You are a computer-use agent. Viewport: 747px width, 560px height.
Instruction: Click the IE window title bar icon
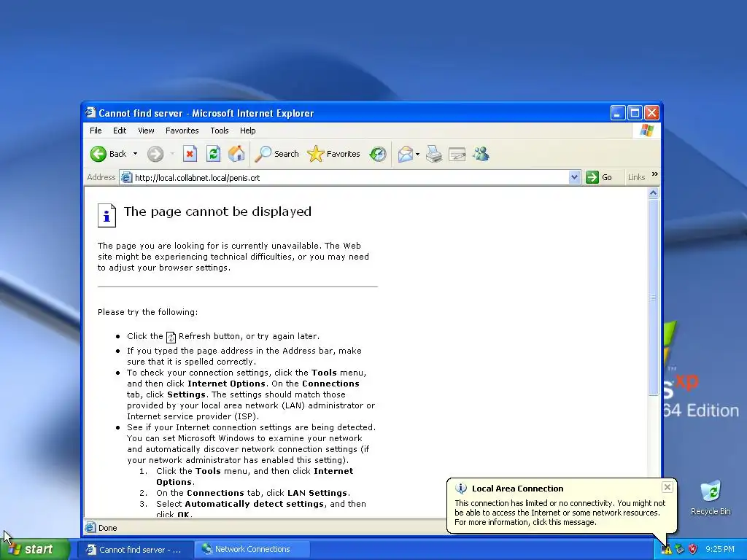coord(90,113)
